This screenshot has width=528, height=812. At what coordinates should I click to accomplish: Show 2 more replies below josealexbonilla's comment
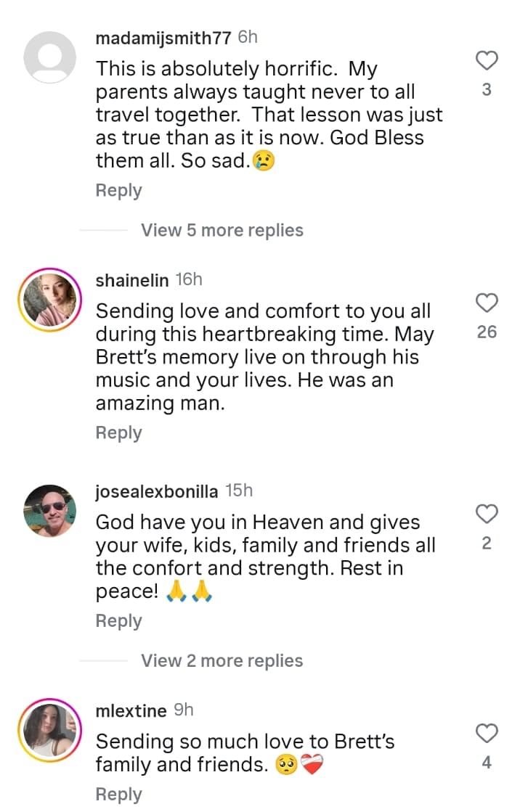pyautogui.click(x=221, y=660)
